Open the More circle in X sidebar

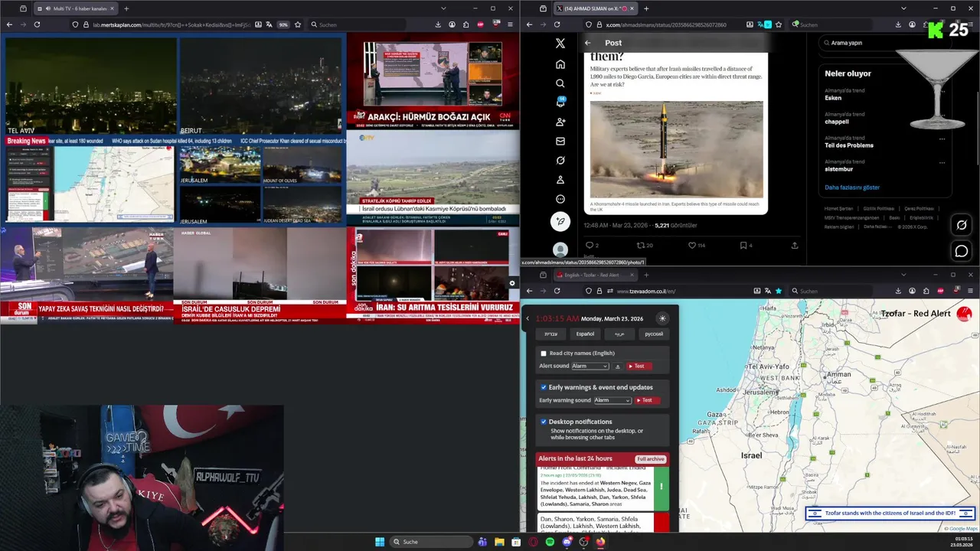[560, 199]
